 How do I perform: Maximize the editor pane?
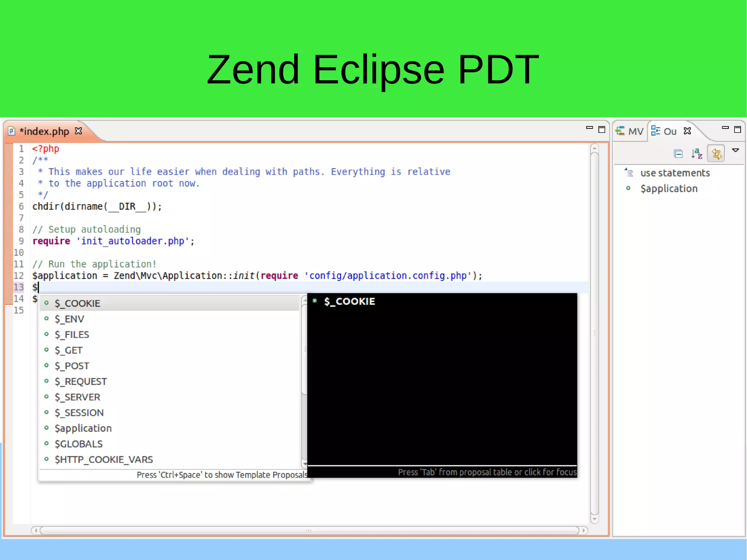602,129
